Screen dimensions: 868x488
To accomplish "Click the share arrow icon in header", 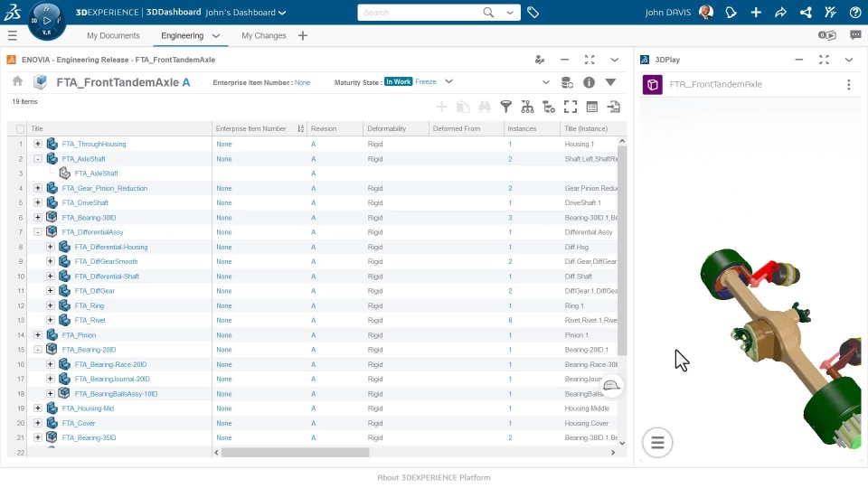I will [x=780, y=13].
